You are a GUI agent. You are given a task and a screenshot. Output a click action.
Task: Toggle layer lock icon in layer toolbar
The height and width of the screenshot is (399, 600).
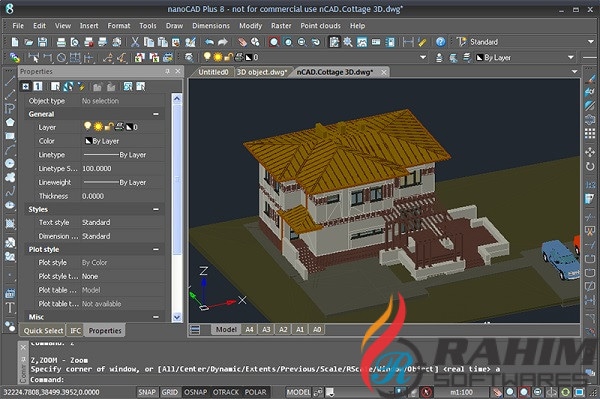click(228, 57)
